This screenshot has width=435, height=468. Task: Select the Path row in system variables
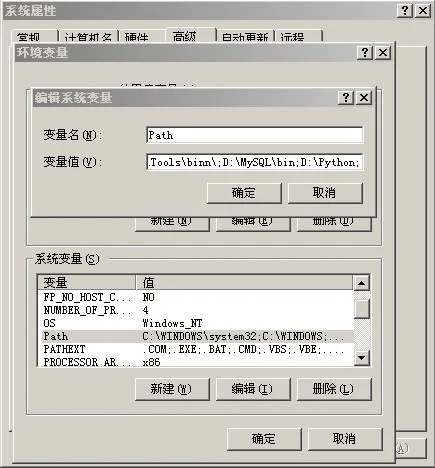195,336
